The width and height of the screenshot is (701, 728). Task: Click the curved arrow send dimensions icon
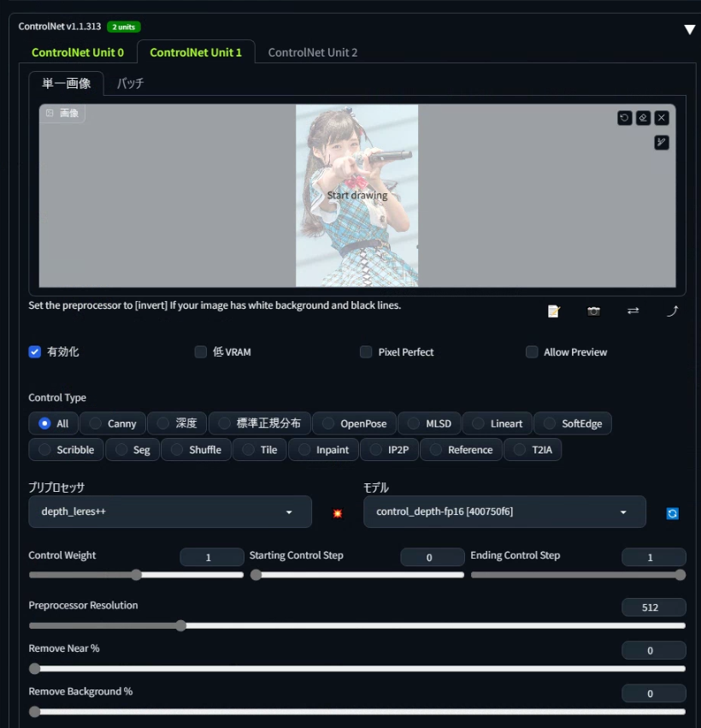pos(673,311)
